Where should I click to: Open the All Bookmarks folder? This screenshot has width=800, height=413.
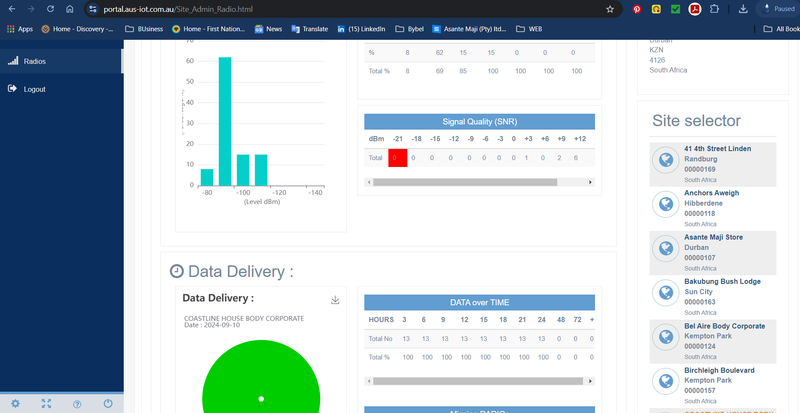pyautogui.click(x=781, y=29)
